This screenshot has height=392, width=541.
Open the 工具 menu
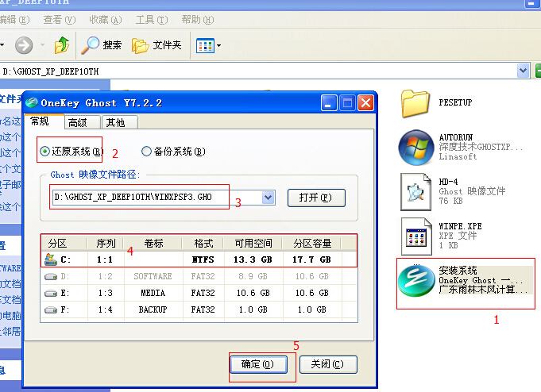pos(145,20)
